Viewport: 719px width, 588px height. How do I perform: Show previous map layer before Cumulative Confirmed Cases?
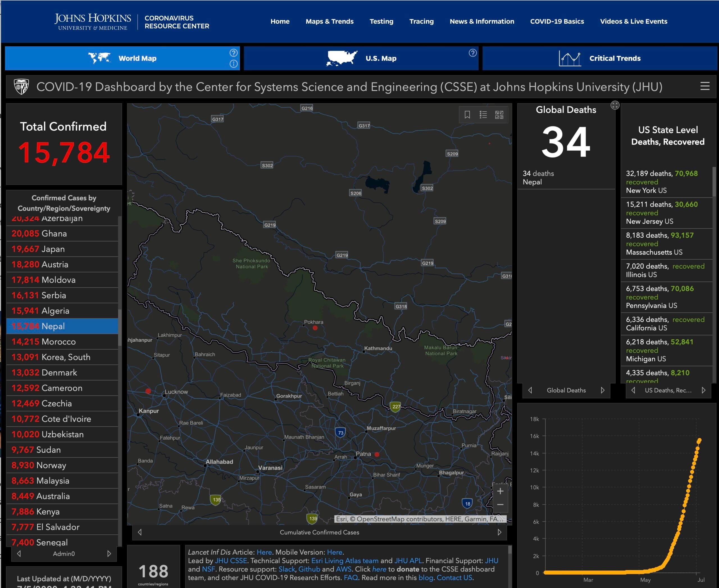[140, 532]
